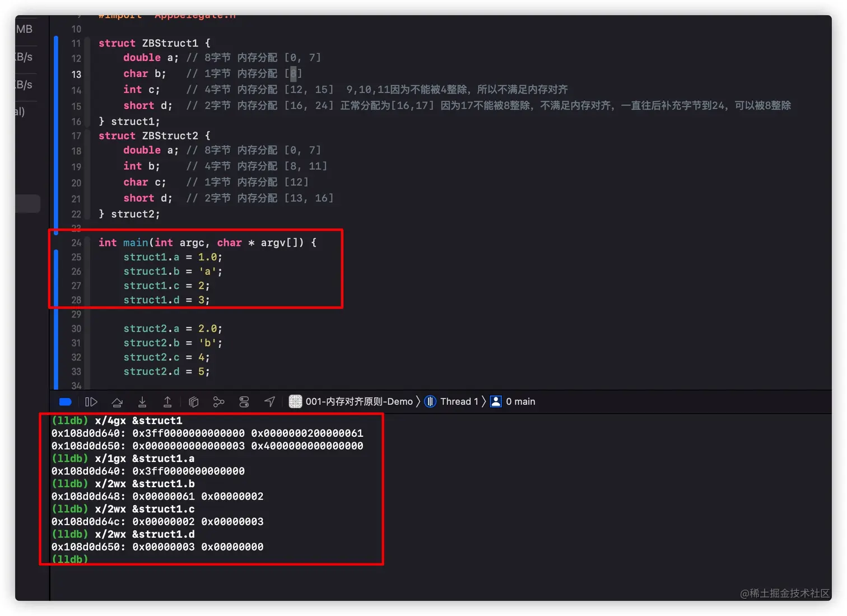Click the 'x/4gx &struct1' console command
Screen dimensions: 847x616
(138, 421)
